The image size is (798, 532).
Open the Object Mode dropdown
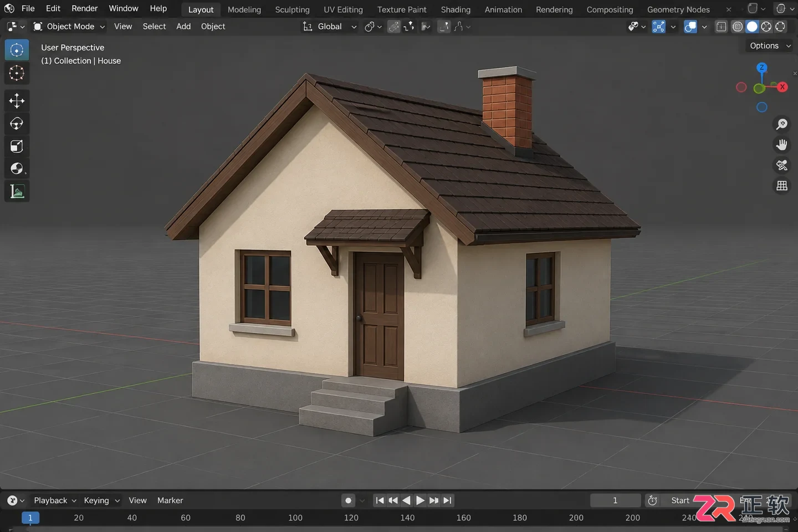coord(69,27)
